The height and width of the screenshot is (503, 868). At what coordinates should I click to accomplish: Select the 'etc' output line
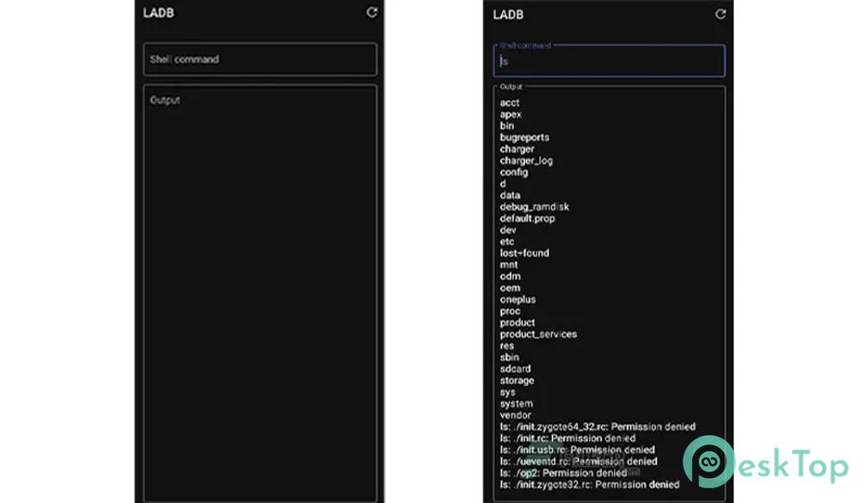pyautogui.click(x=507, y=241)
